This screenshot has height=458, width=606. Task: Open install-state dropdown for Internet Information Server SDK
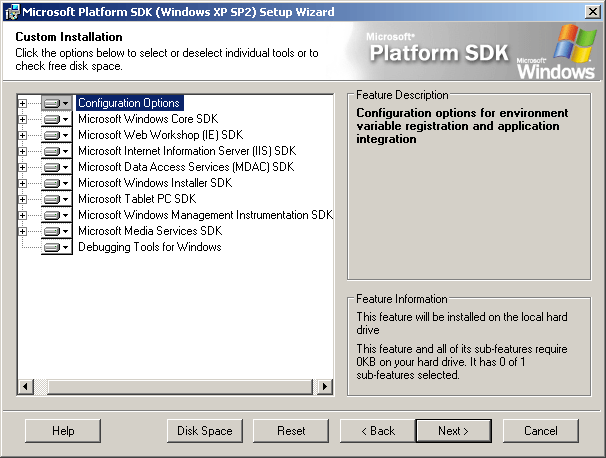tap(57, 152)
